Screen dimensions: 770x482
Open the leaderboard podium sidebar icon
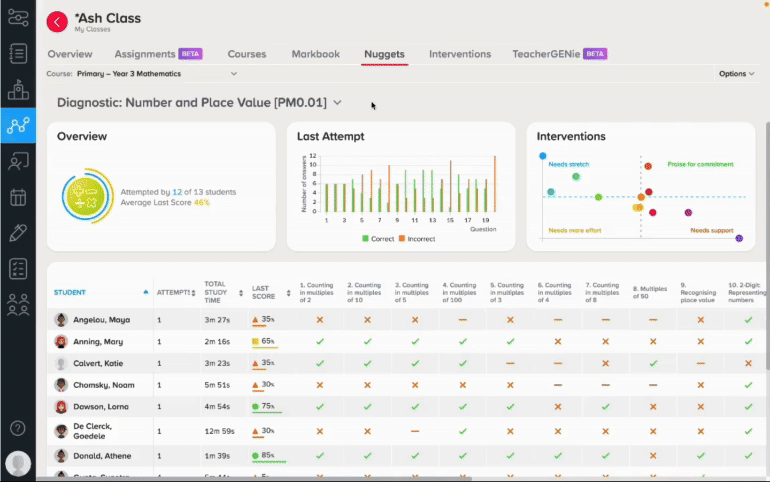click(x=18, y=89)
